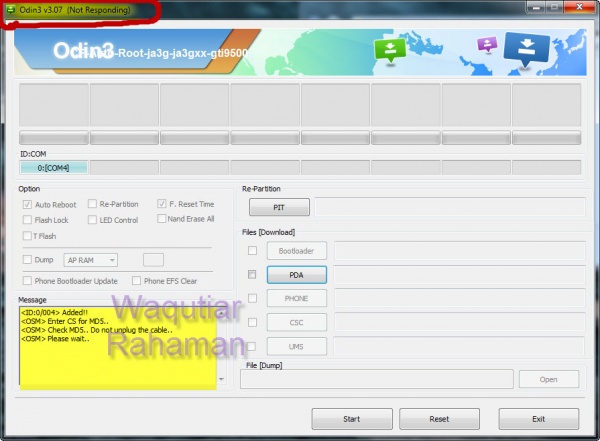Tick the checkbox beside Bootloader

252,250
